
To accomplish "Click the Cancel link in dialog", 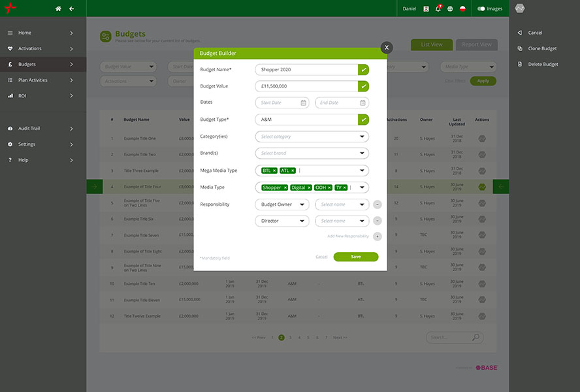I will pyautogui.click(x=321, y=257).
